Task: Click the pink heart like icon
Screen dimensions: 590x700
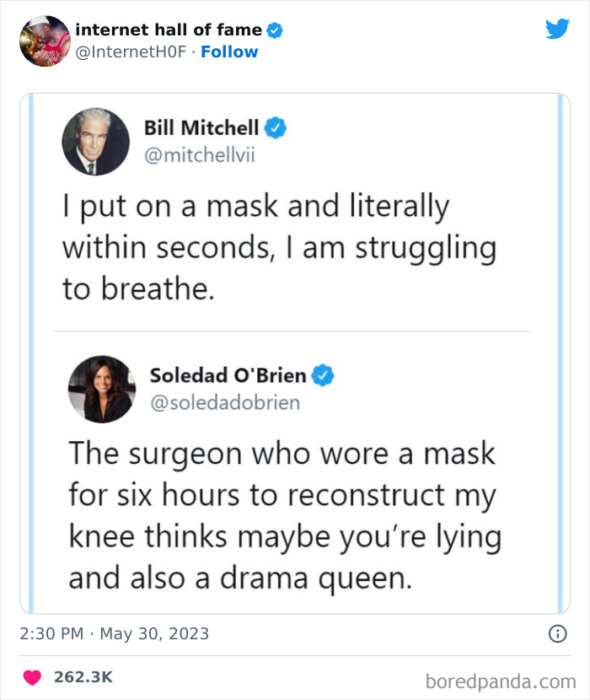Action: 33,677
